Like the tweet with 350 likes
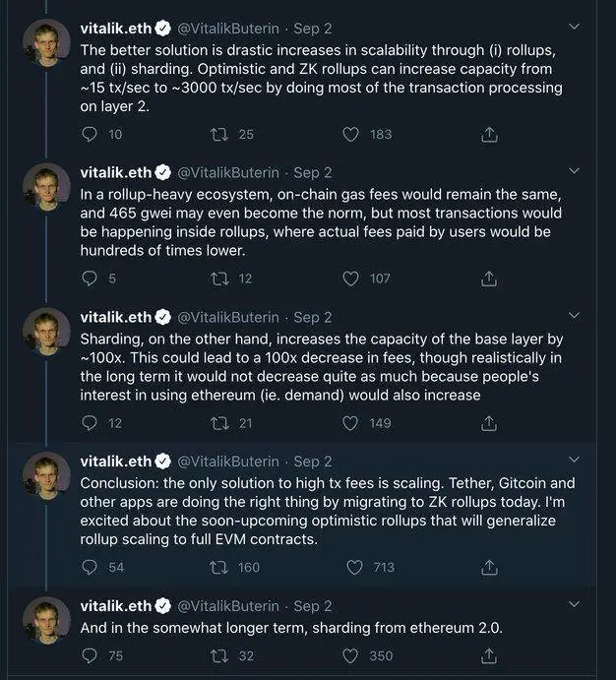This screenshot has height=680, width=616. click(x=350, y=655)
